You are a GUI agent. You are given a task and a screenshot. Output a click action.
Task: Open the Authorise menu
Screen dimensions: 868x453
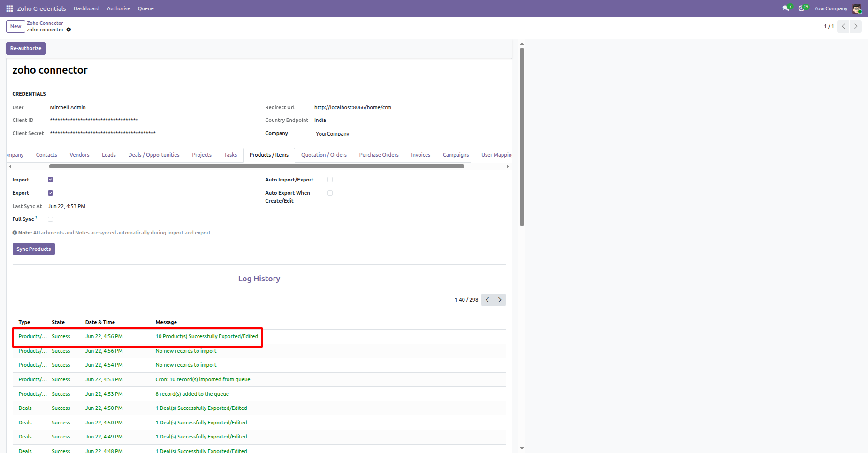(118, 8)
